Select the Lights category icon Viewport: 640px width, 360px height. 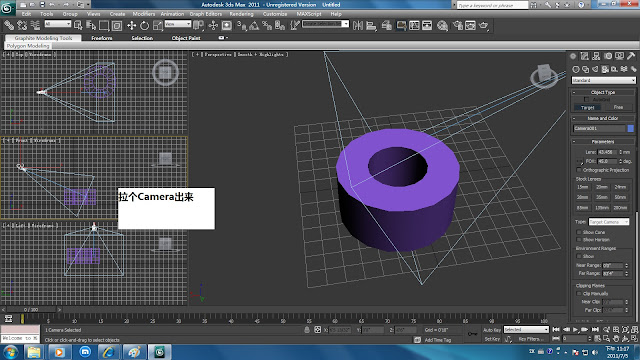click(595, 69)
